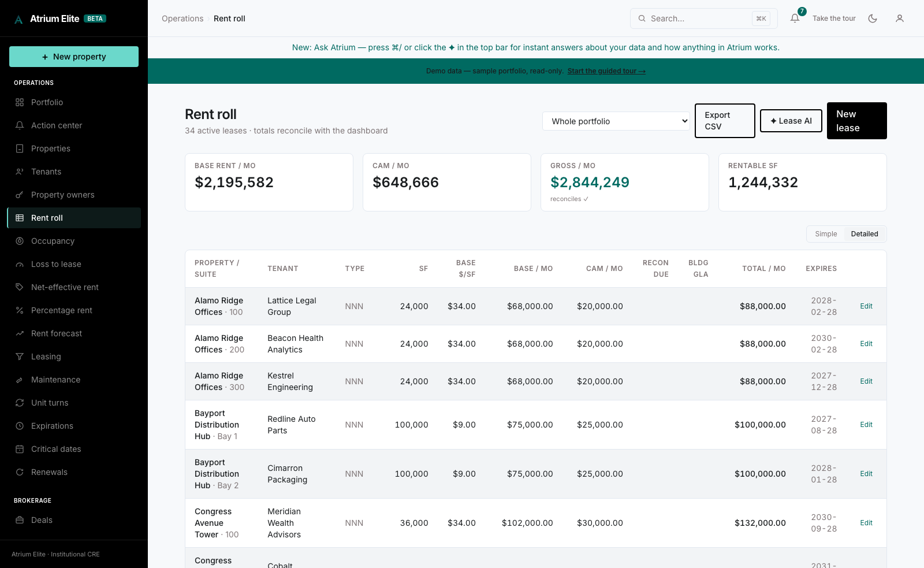Click the Critical dates calendar icon
Screen dimensions: 924x568
point(20,449)
